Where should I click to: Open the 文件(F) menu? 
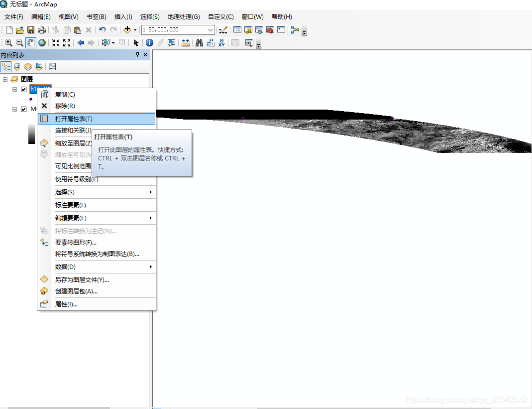14,16
